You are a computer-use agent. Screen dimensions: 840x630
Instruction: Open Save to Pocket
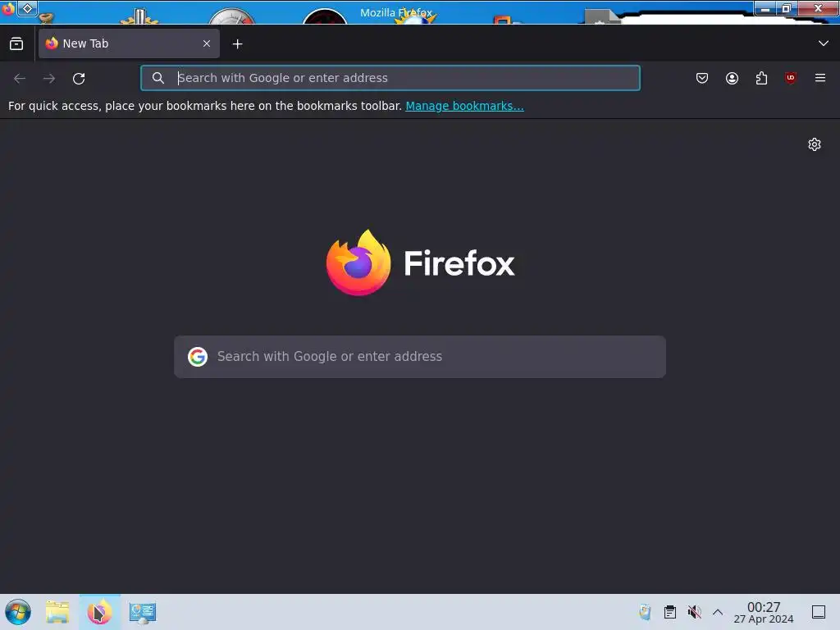click(x=702, y=78)
